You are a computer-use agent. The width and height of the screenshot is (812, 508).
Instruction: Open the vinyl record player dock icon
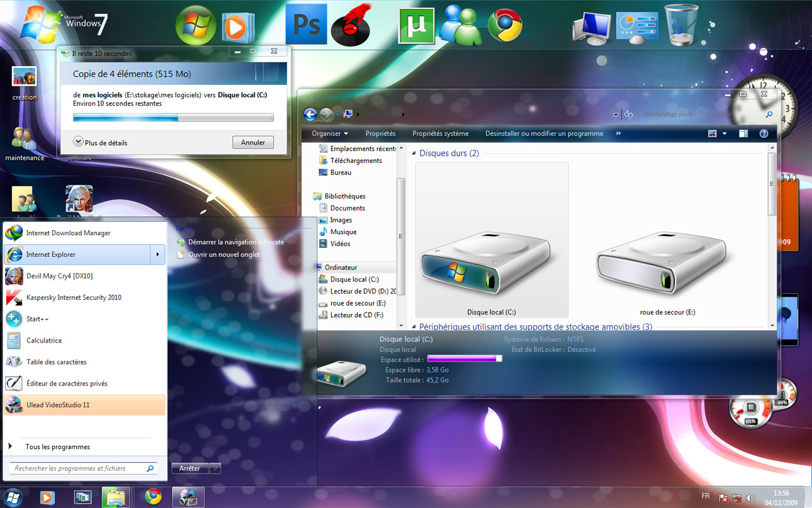351,25
